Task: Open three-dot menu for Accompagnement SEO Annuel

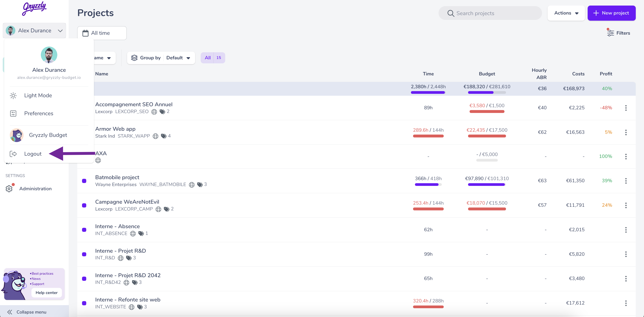Action: pos(626,108)
